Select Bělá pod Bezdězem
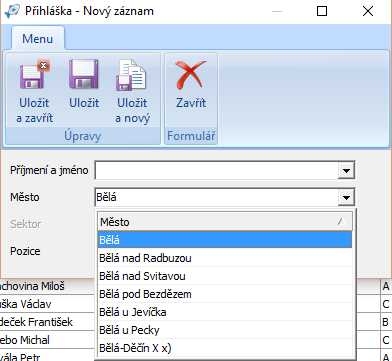The image size is (392, 361). pos(225,294)
